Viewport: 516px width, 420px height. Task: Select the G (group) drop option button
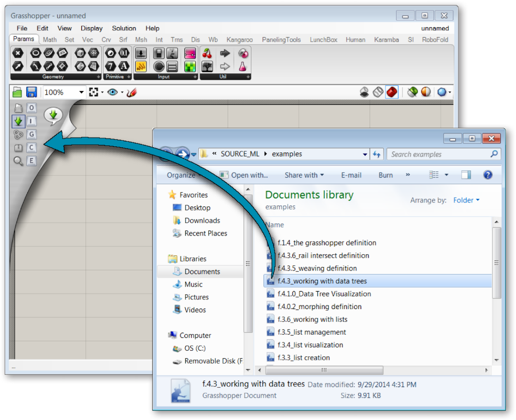point(31,134)
